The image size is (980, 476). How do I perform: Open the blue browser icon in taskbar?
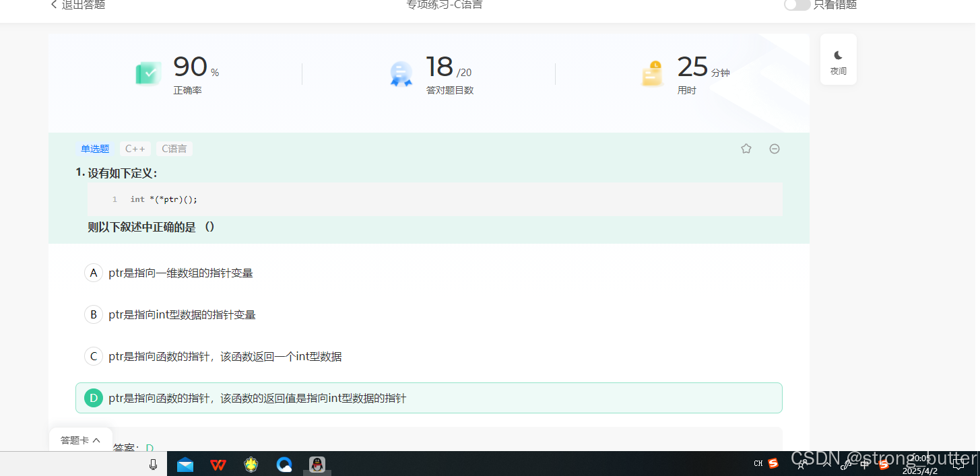(284, 465)
